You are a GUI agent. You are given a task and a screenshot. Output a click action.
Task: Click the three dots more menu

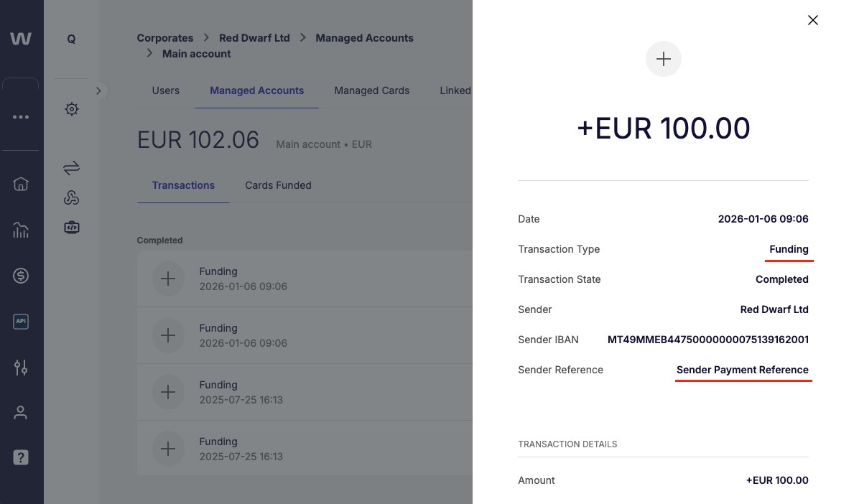pos(21,117)
